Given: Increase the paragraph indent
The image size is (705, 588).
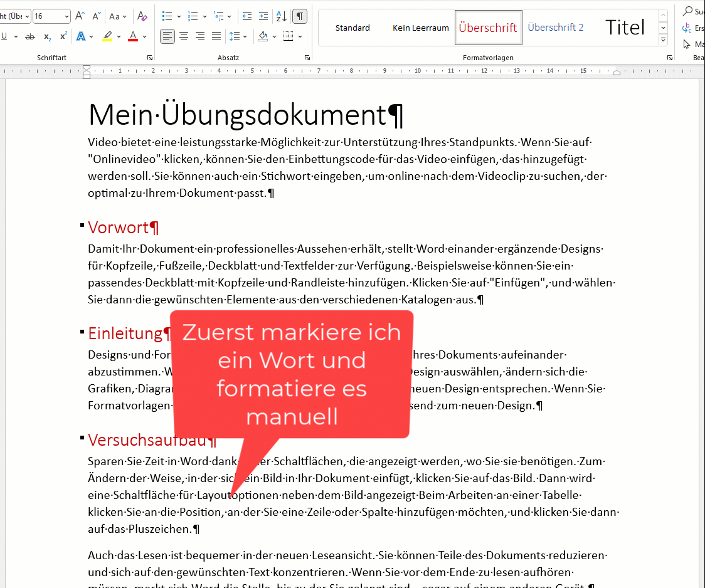Looking at the screenshot, I should (263, 16).
